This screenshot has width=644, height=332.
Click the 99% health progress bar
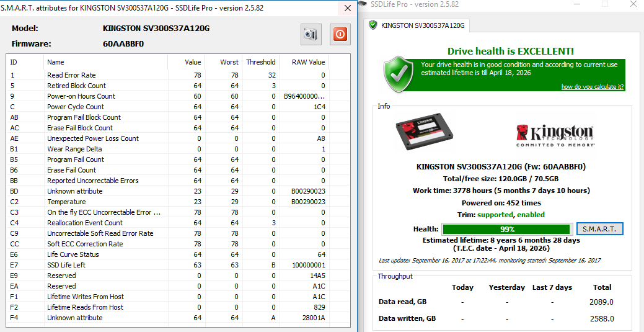coord(507,229)
